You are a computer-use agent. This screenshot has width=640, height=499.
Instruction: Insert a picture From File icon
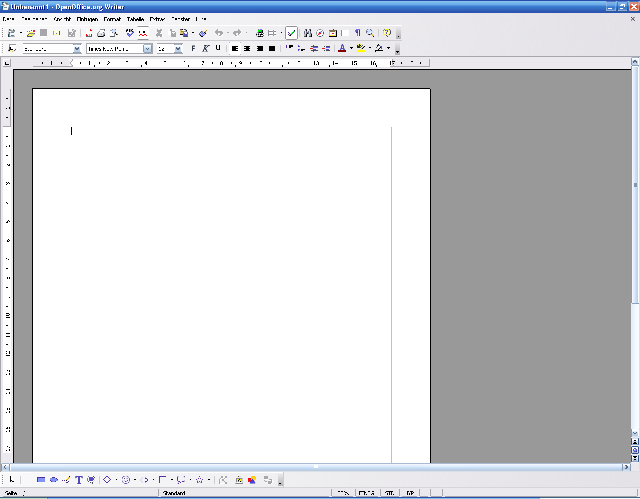point(252,480)
